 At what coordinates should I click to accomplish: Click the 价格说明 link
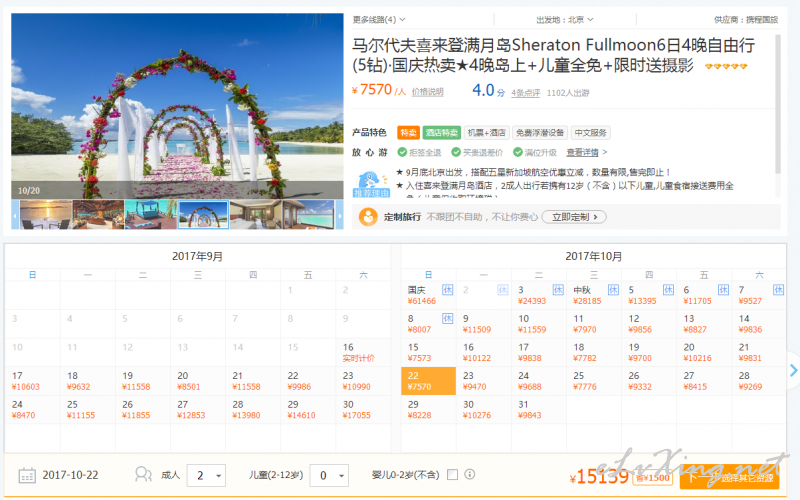428,92
